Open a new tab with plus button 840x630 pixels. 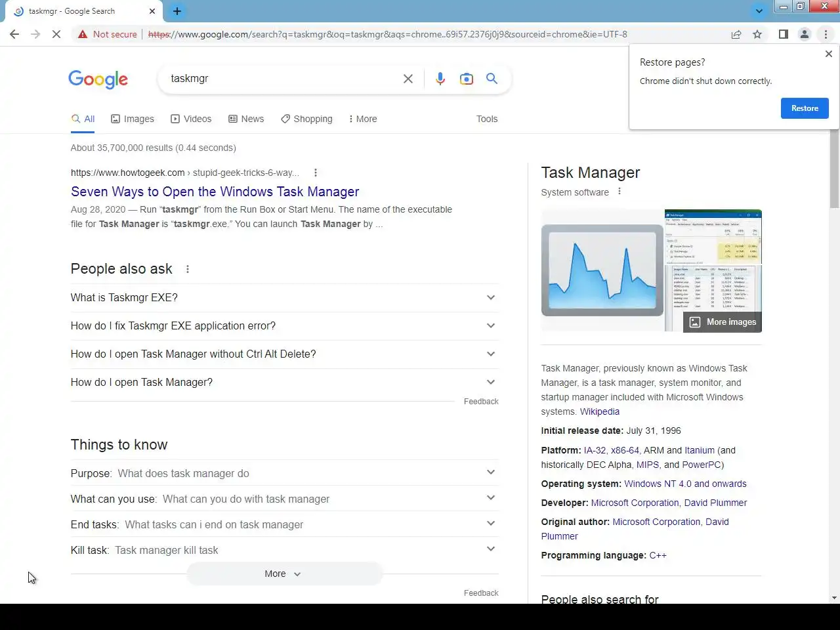pos(177,11)
